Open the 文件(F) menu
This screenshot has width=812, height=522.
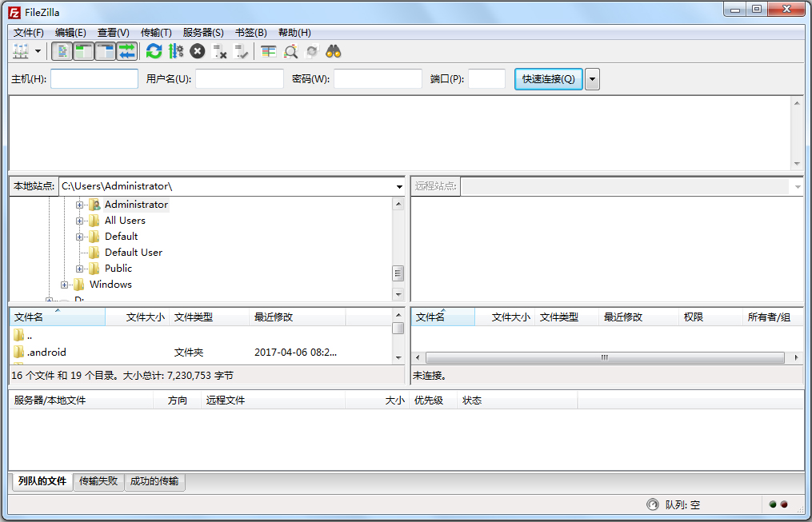click(x=29, y=33)
